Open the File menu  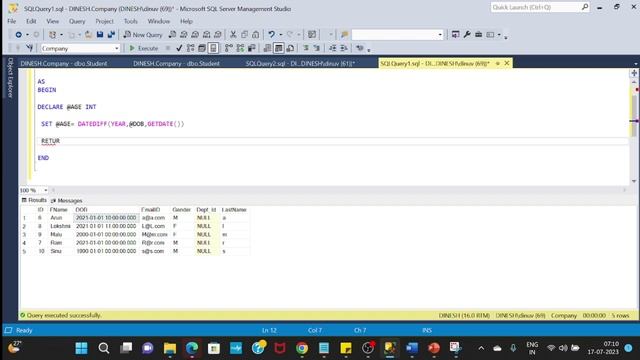coord(11,21)
